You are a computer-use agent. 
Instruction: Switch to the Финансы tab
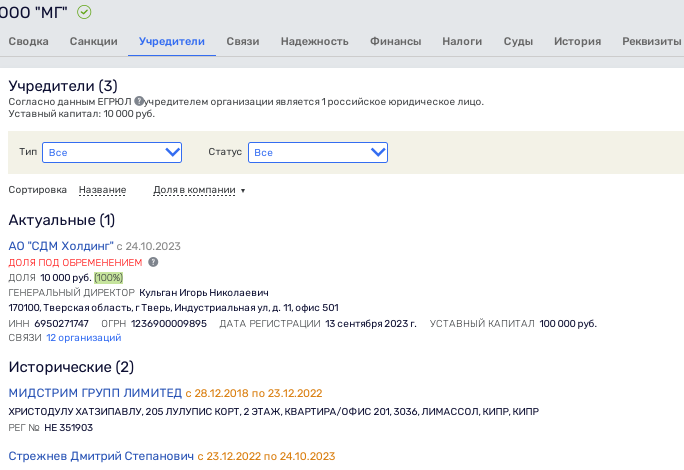click(396, 41)
